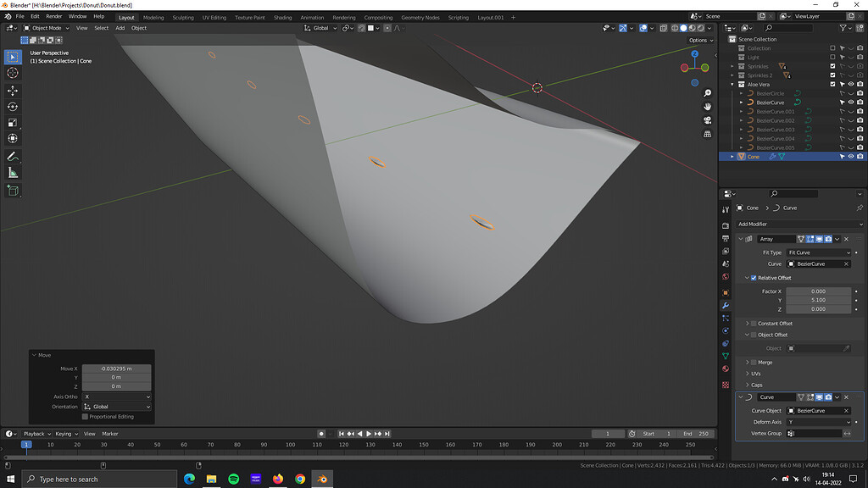868x488 pixels.
Task: Pick the Annotate pencil tool
Action: click(x=13, y=157)
